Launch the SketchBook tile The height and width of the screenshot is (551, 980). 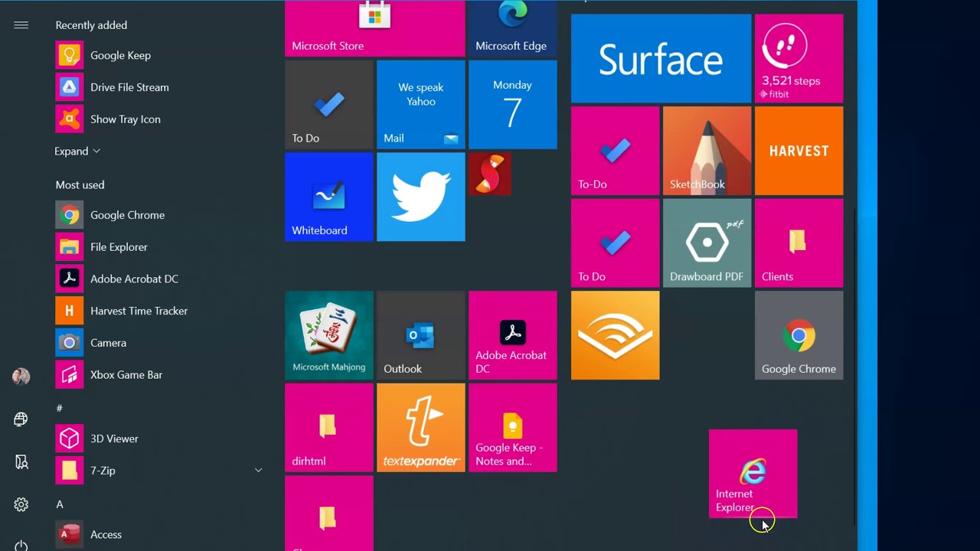coord(707,151)
